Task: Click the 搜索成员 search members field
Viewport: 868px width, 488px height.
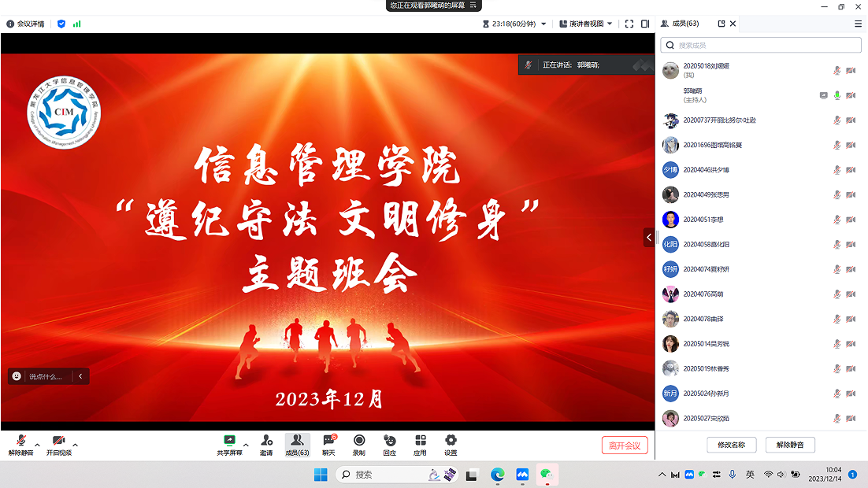Action: click(x=761, y=46)
